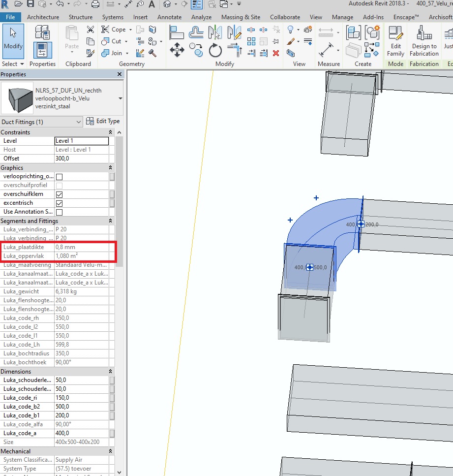Click the Delete (red X) tool
This screenshot has height=476, width=453.
tap(275, 53)
